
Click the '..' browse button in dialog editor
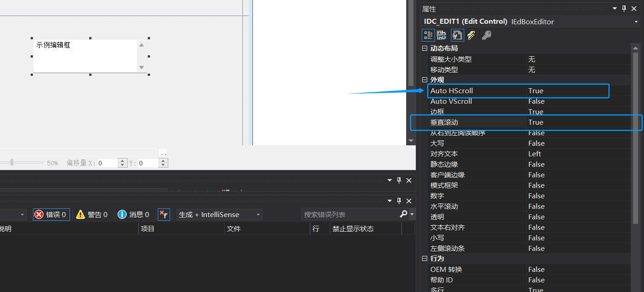click(163, 153)
